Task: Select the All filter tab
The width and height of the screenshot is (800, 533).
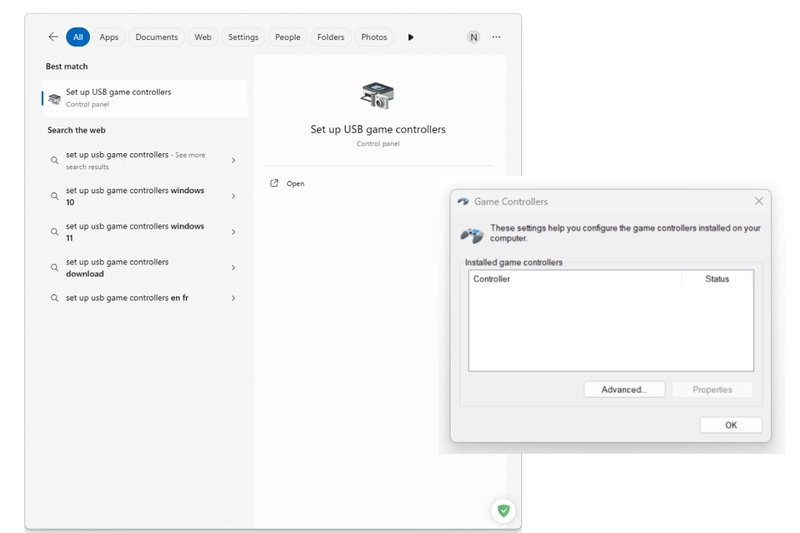Action: pos(78,37)
